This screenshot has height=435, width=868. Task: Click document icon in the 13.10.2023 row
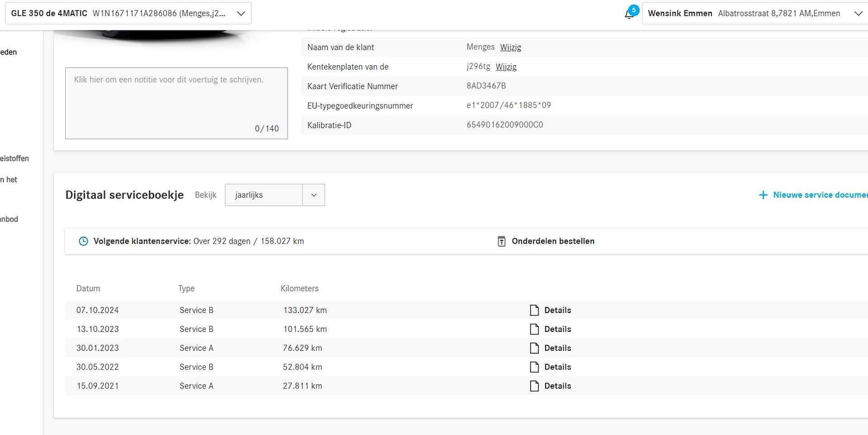coord(534,329)
